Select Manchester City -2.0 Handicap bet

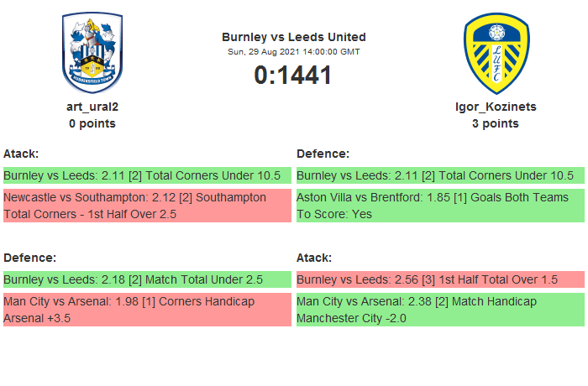click(x=440, y=310)
